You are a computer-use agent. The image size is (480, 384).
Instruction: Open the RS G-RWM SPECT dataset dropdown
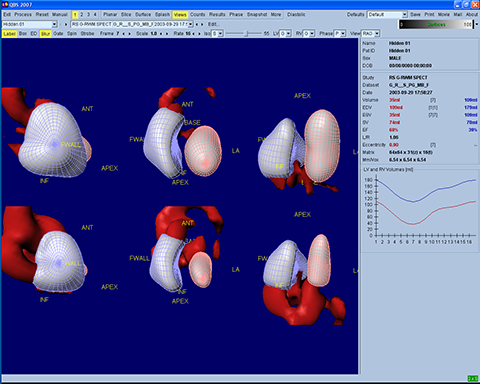click(132, 24)
